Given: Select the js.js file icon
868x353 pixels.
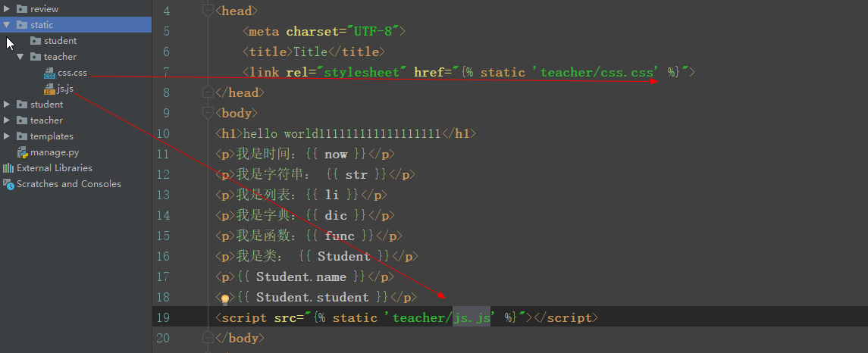Looking at the screenshot, I should coord(49,89).
